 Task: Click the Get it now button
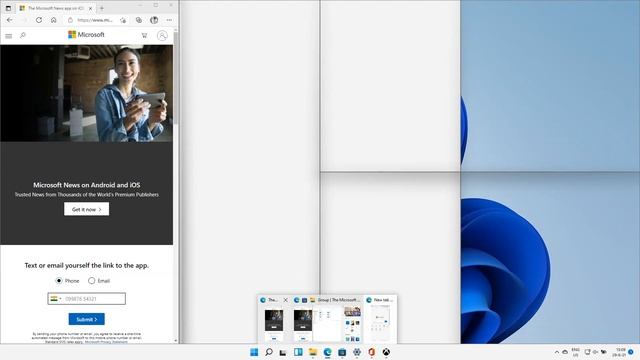pyautogui.click(x=87, y=209)
